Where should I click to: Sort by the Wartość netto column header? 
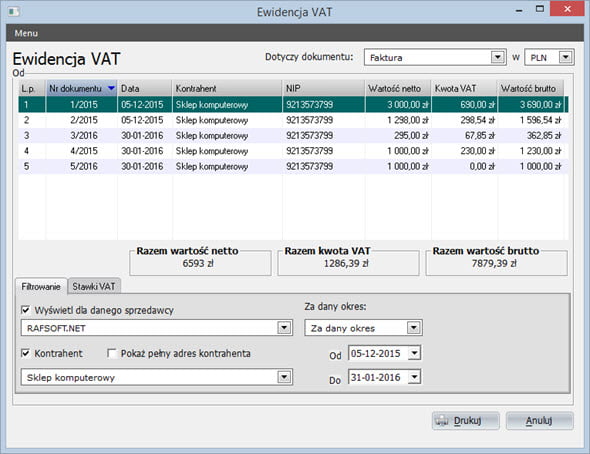pyautogui.click(x=398, y=88)
